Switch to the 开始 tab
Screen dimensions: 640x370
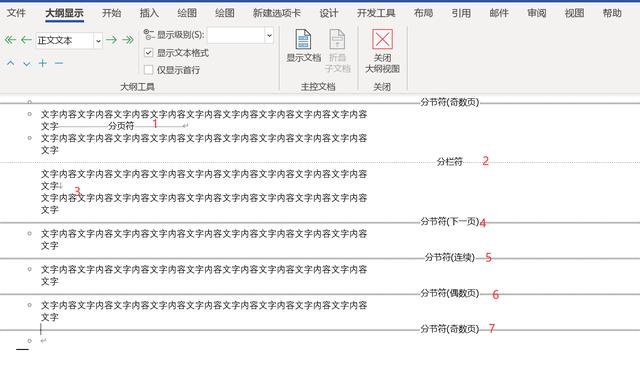click(111, 13)
